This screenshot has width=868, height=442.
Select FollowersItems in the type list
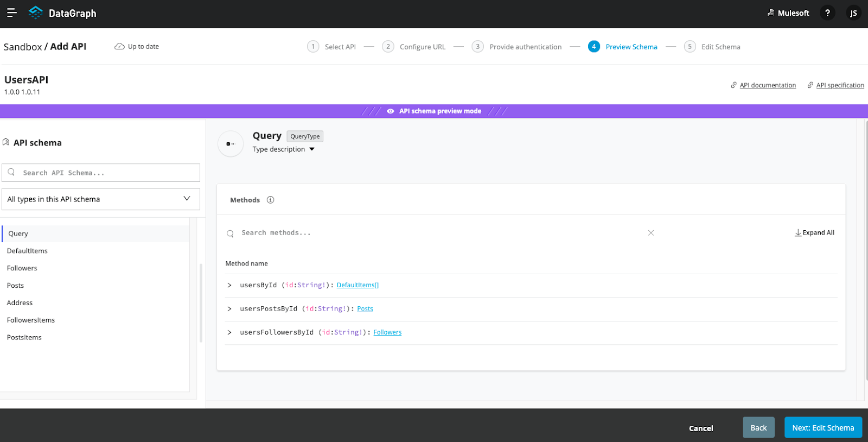tap(31, 320)
